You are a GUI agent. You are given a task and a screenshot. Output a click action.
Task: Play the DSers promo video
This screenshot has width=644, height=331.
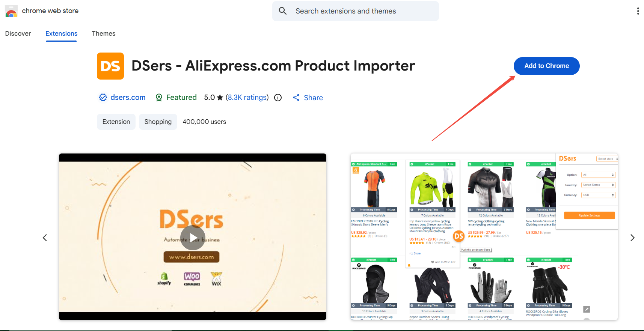[193, 238]
